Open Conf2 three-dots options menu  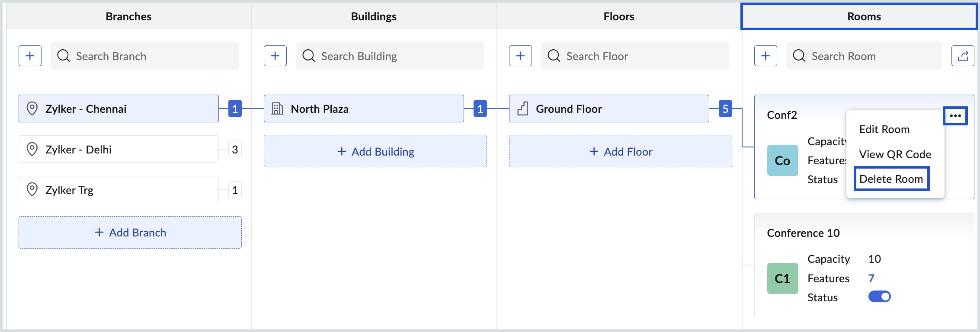coord(955,116)
